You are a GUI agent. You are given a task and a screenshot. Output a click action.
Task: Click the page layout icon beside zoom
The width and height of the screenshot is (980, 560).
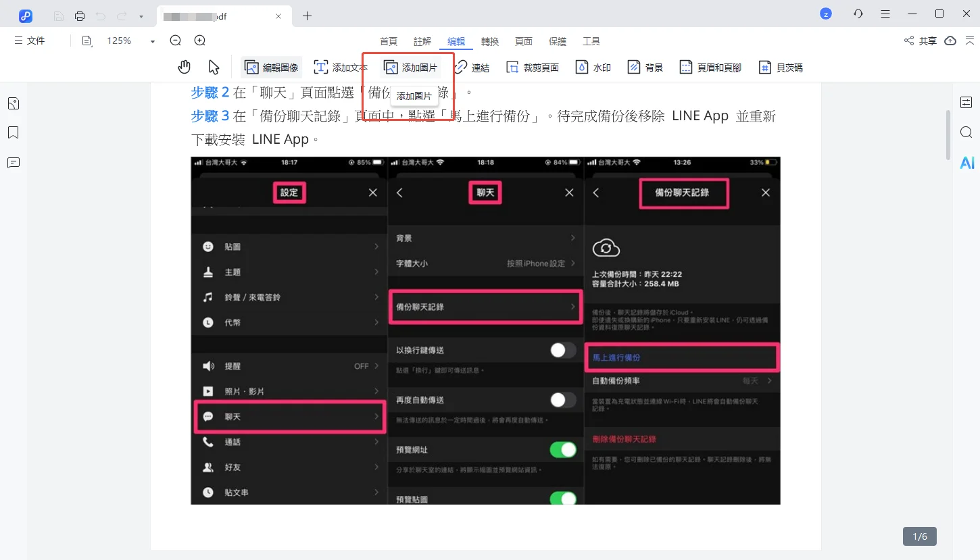87,41
